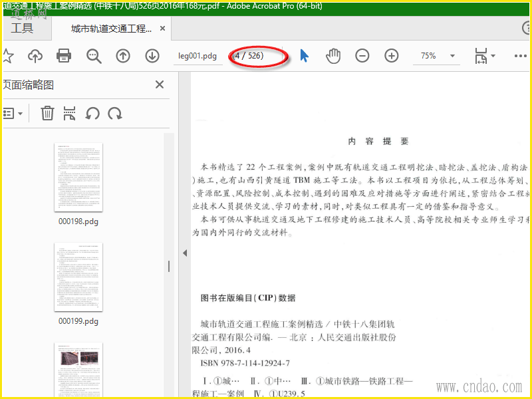Click the insert page break icon
532x399 pixels.
(69, 113)
